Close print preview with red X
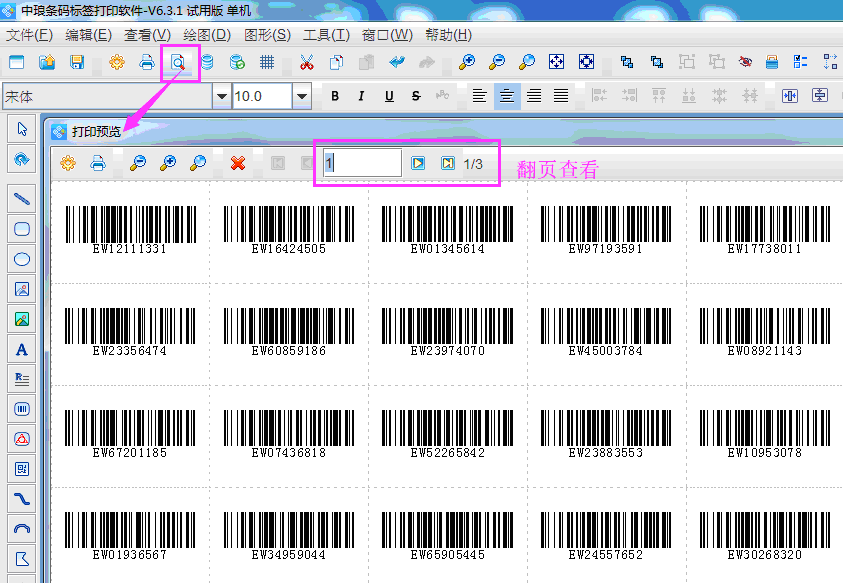 coord(238,163)
